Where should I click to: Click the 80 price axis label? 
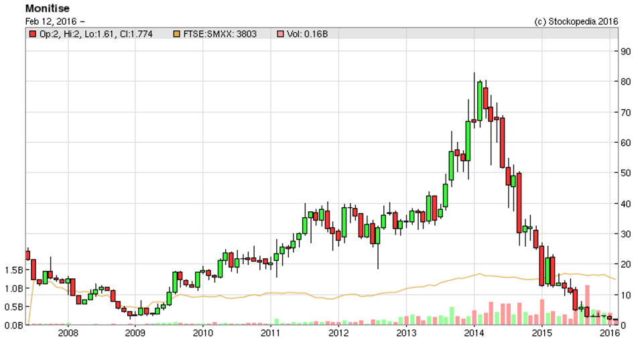tap(625, 82)
